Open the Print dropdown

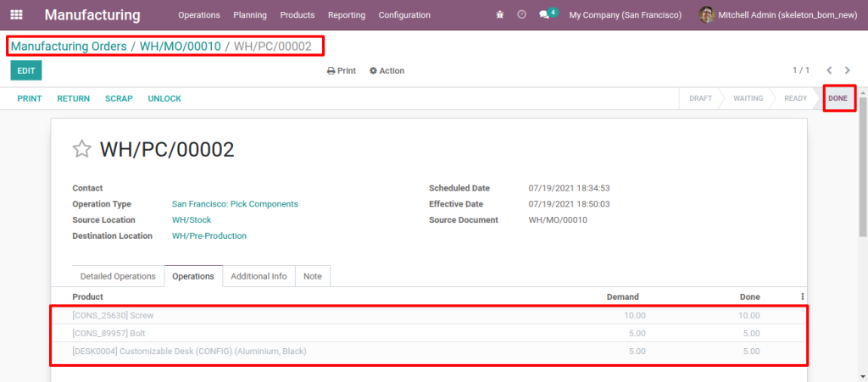342,71
